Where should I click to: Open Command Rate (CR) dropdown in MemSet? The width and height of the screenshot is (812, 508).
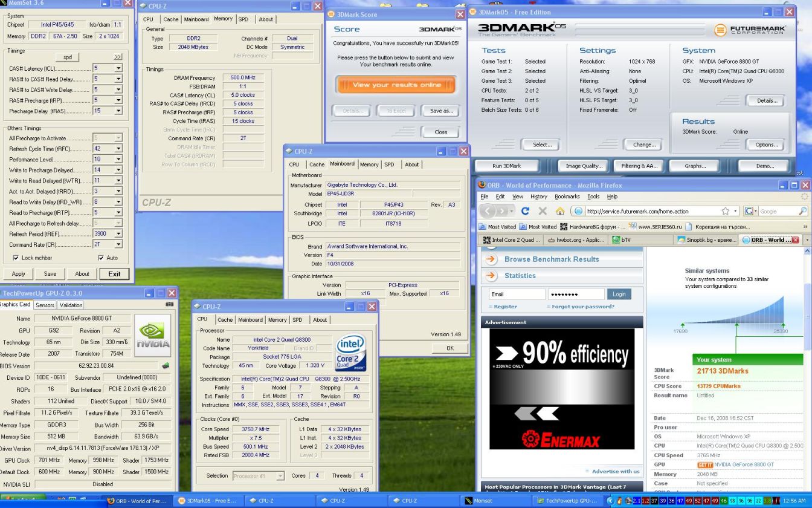point(118,244)
